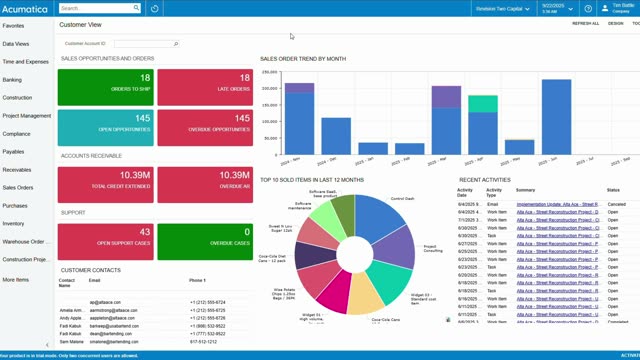Open the help question mark icon
This screenshot has width=640, height=360.
(588, 8)
